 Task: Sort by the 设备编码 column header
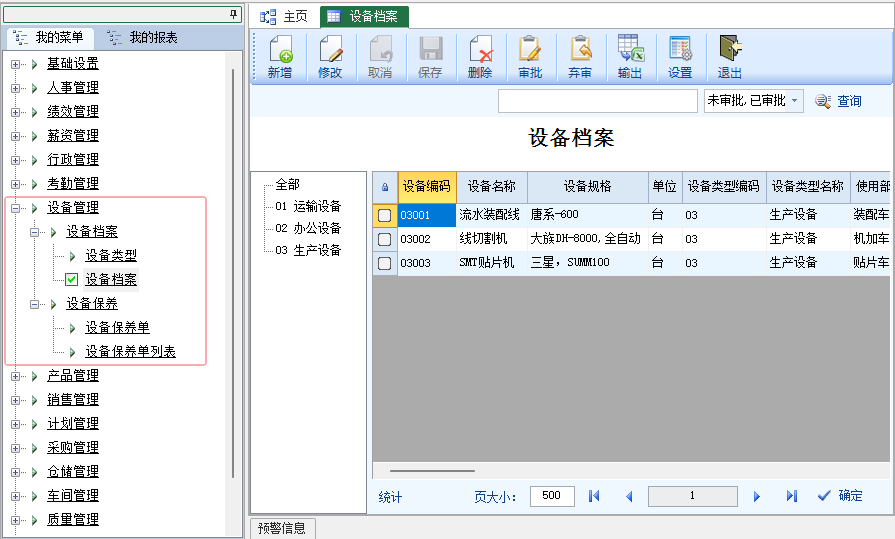click(x=427, y=187)
